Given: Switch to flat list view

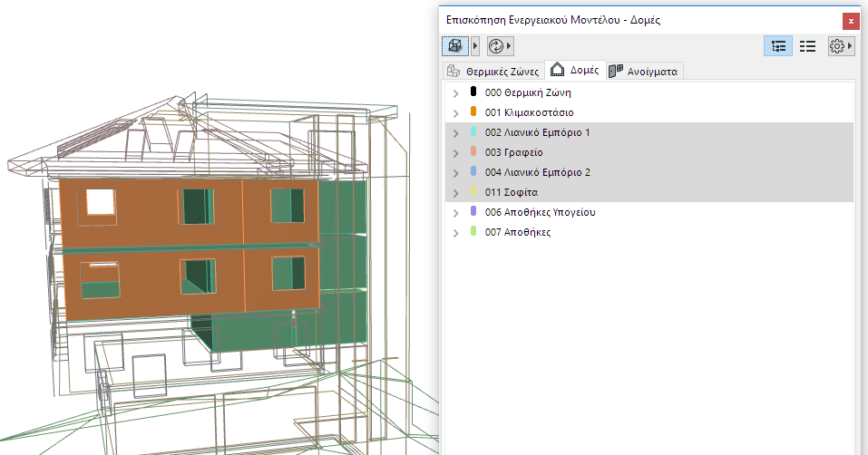Looking at the screenshot, I should click(807, 46).
